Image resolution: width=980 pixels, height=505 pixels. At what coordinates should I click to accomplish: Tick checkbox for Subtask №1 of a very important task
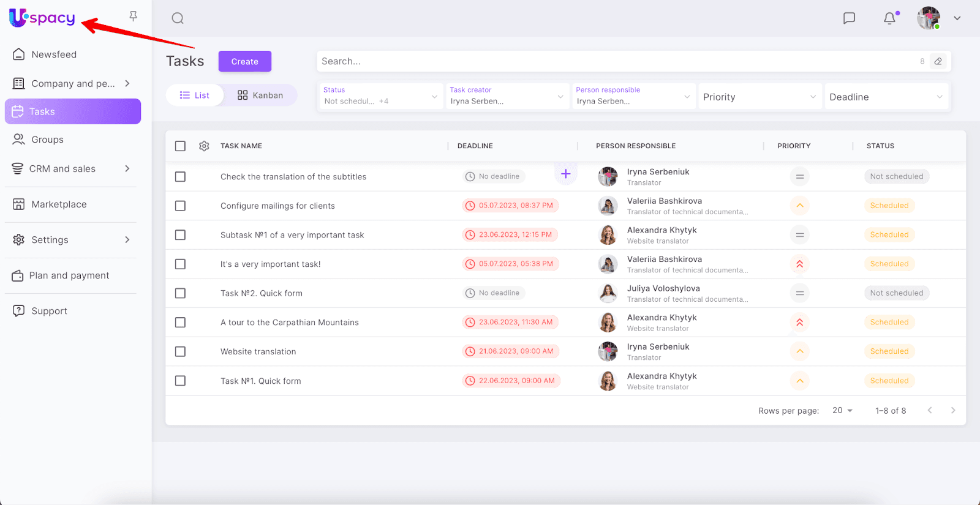coord(180,234)
